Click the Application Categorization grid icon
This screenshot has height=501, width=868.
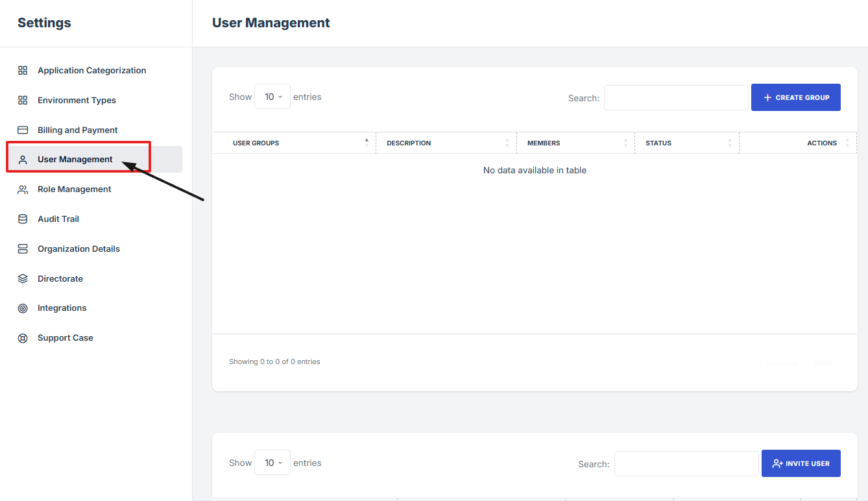[x=23, y=70]
